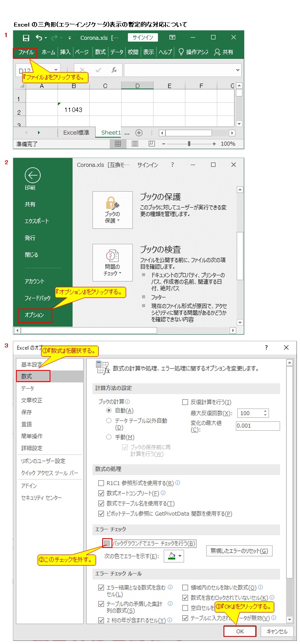Toggle 領域内のセルを除いた数式(O) checkbox
Image resolution: width=300 pixels, height=644 pixels.
click(x=185, y=587)
